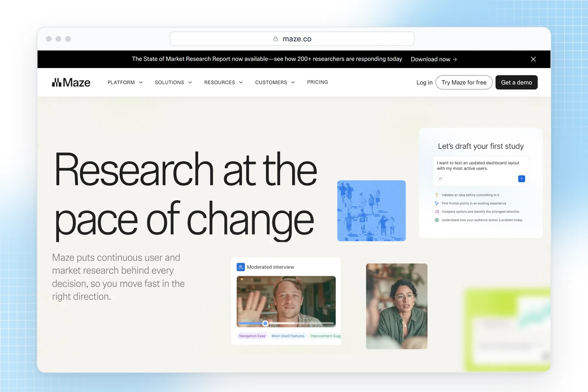Click the attachment icon in the study draft box
The width and height of the screenshot is (588, 392).
tap(440, 179)
